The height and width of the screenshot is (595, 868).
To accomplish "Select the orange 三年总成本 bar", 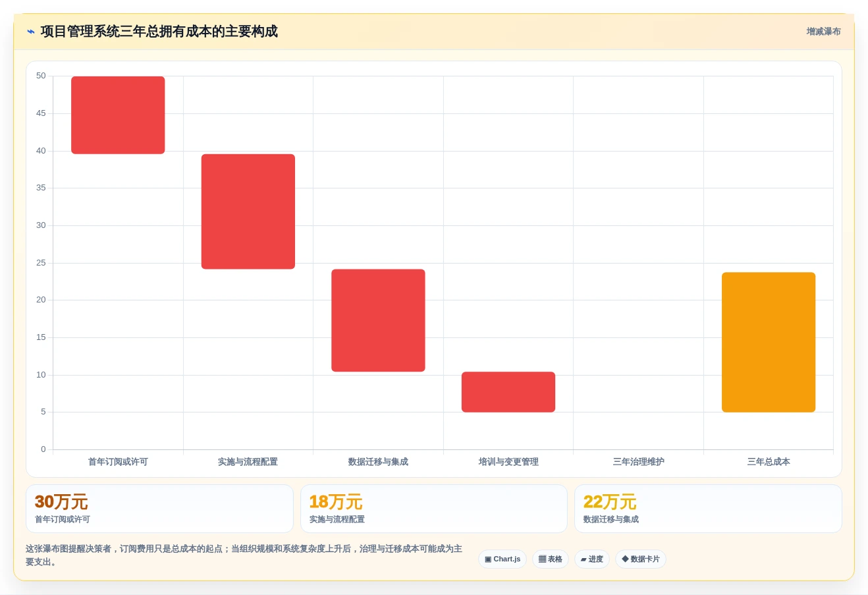I will pos(769,343).
